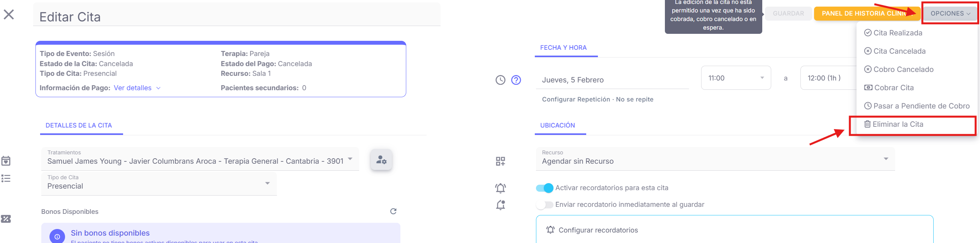Open Configurar recordatorios

pyautogui.click(x=598, y=230)
